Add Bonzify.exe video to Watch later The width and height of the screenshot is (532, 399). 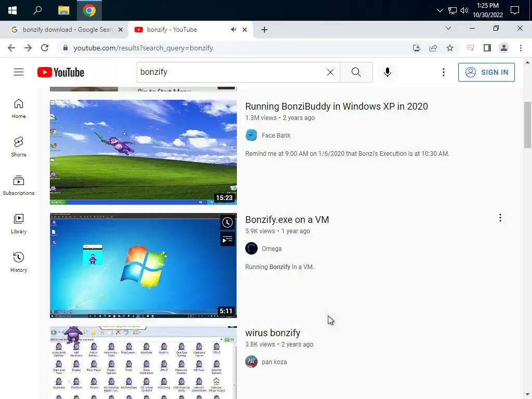point(228,222)
